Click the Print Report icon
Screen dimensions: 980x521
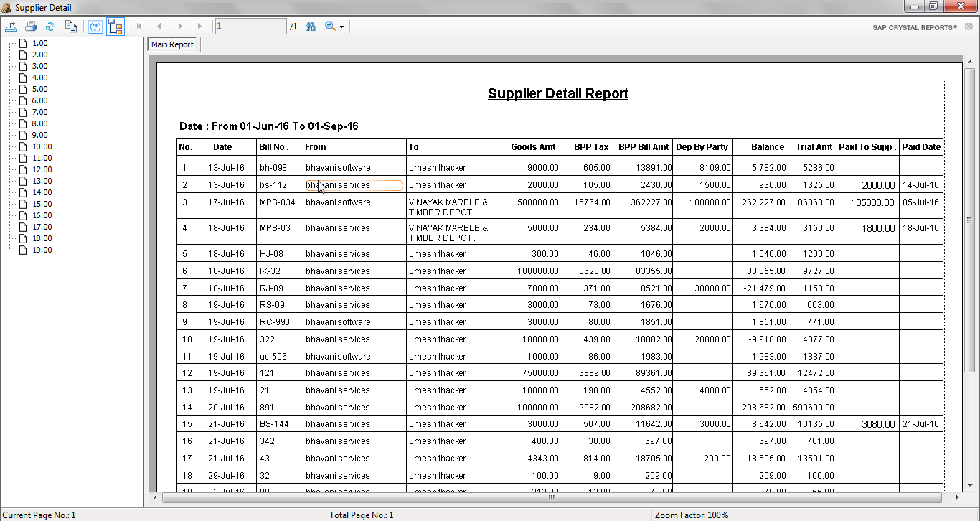(x=31, y=27)
